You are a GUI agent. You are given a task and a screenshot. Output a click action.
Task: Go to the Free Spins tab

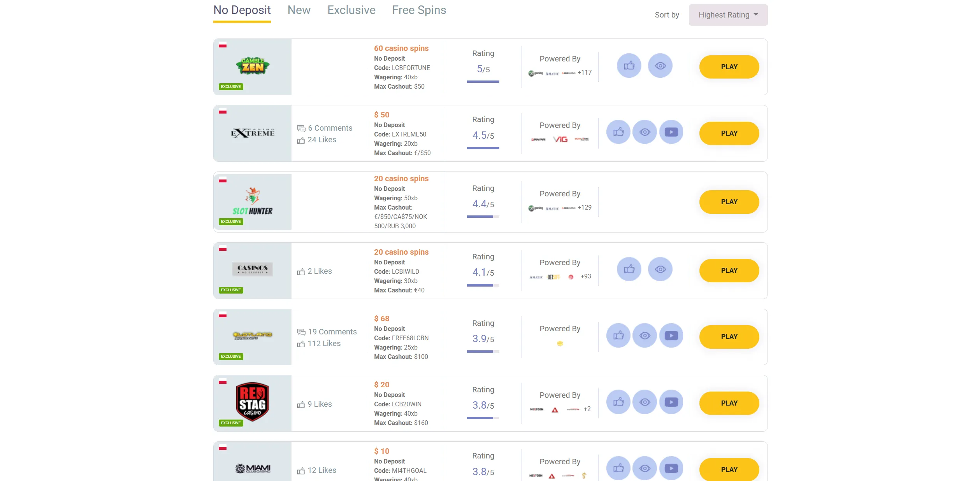coord(419,10)
